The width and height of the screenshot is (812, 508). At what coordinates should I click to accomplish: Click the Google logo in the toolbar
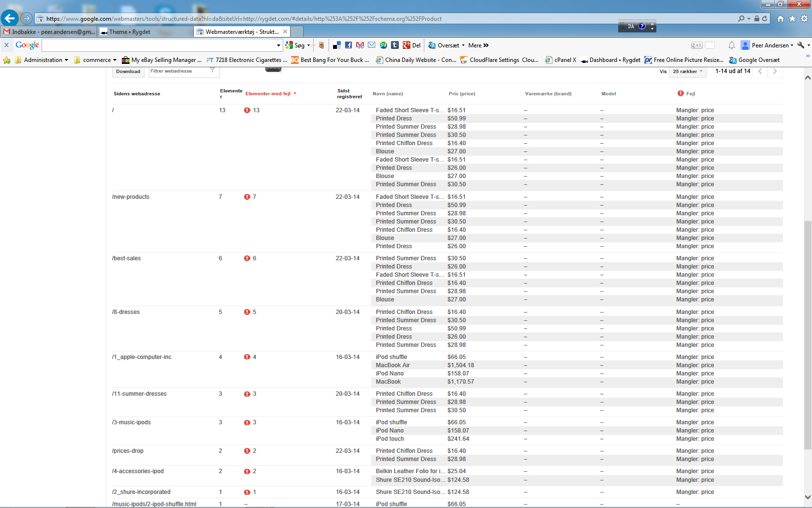tap(27, 45)
